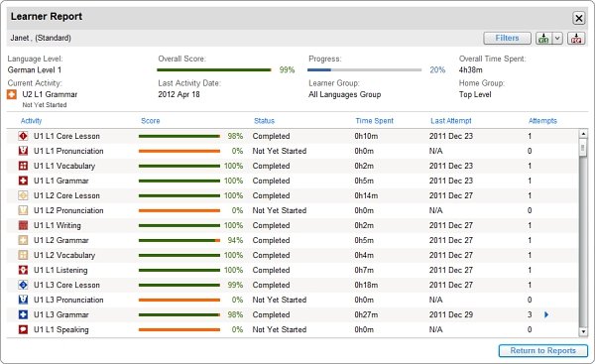The width and height of the screenshot is (595, 364).
Task: Click the U1 L1 Speaking activity icon
Action: [23, 329]
